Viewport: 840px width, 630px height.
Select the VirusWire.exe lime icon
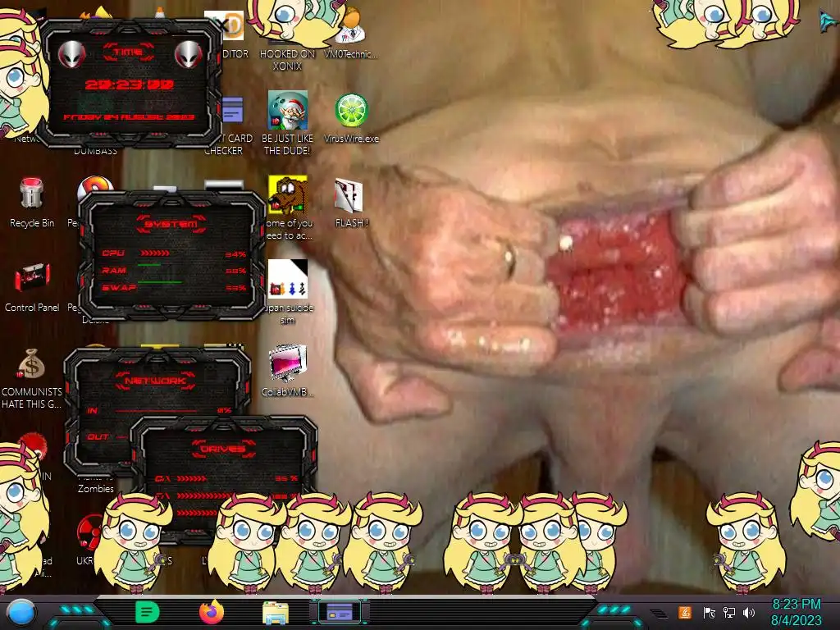coord(351,111)
